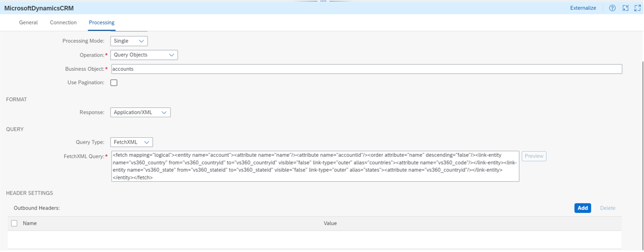Click the Add button for outbound headers
Viewport: 644px width, 252px height.
click(582, 208)
